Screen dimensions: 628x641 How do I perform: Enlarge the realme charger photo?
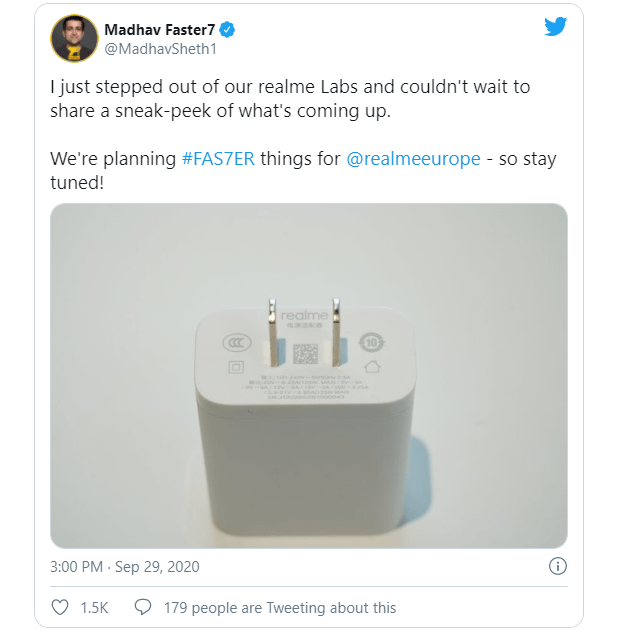click(x=309, y=376)
